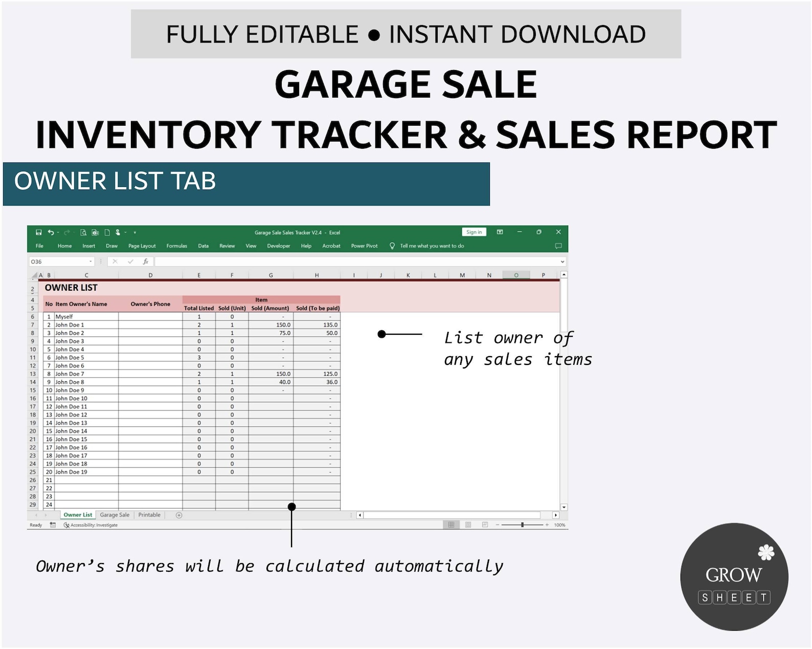Open the Review ribbon tab
This screenshot has height=649, width=812.
[x=227, y=246]
